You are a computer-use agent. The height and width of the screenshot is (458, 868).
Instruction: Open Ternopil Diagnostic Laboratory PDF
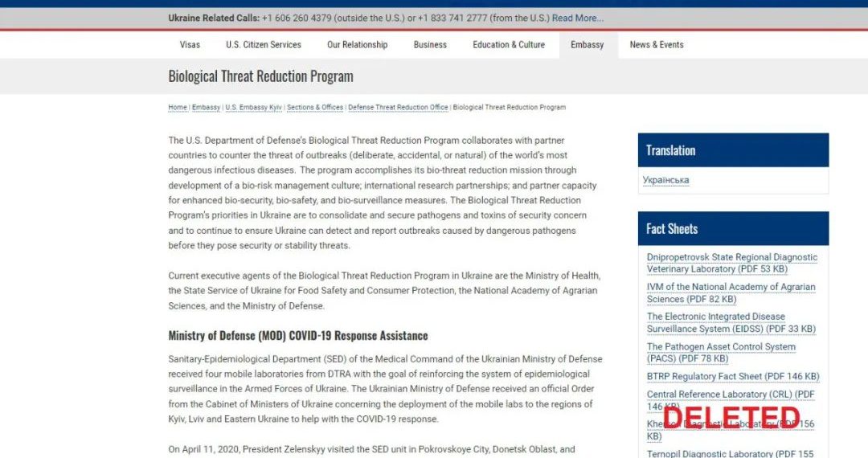click(x=730, y=453)
